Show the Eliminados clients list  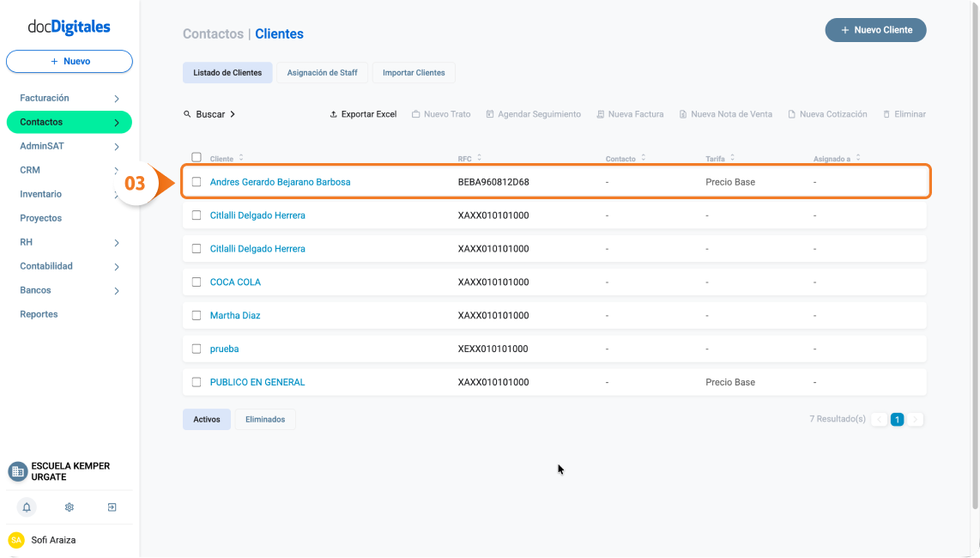click(x=265, y=420)
